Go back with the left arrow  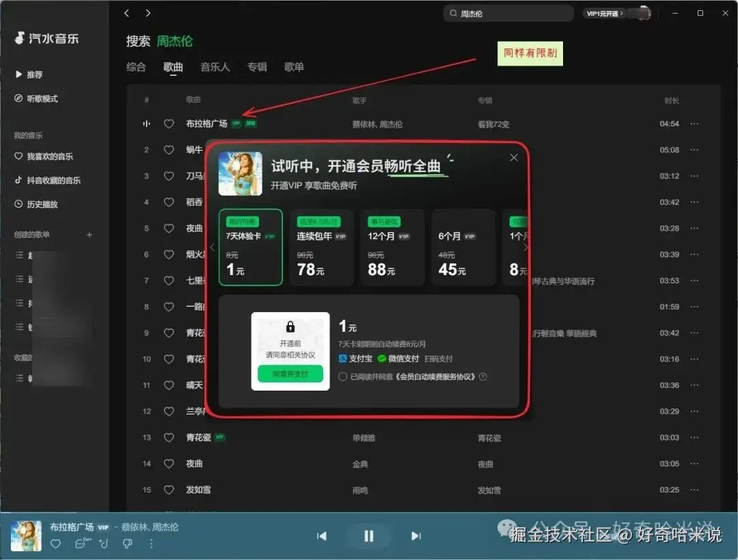click(126, 13)
